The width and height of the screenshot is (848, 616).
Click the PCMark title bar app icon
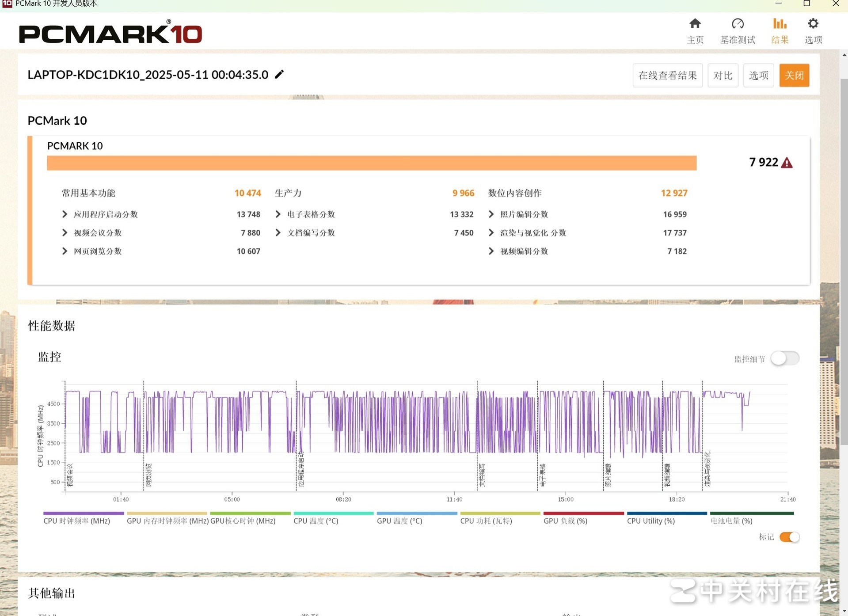[x=7, y=4]
